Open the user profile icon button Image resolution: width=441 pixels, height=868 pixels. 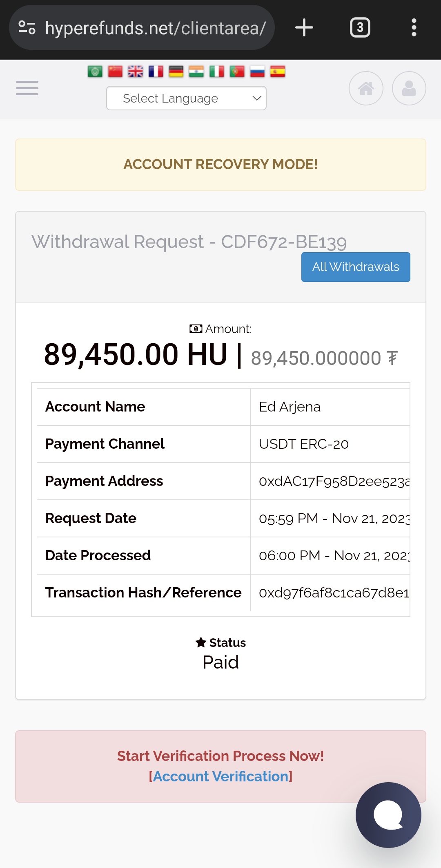pyautogui.click(x=409, y=88)
